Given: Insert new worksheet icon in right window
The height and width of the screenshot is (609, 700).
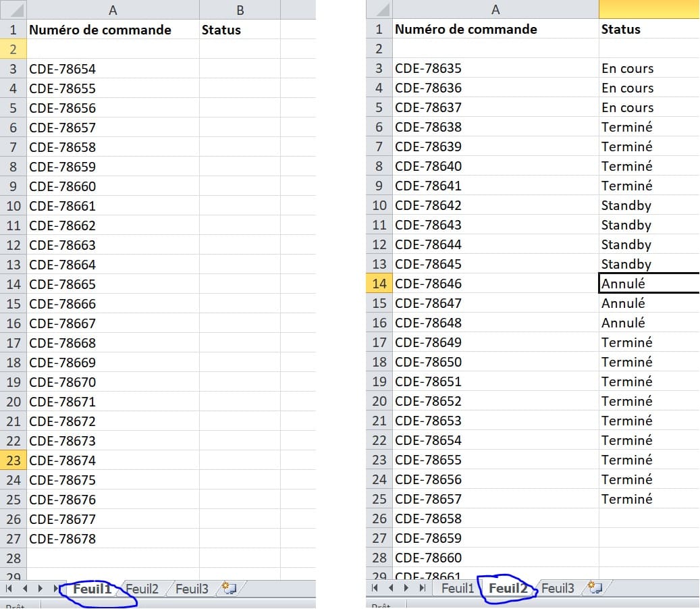Looking at the screenshot, I should coord(595,587).
